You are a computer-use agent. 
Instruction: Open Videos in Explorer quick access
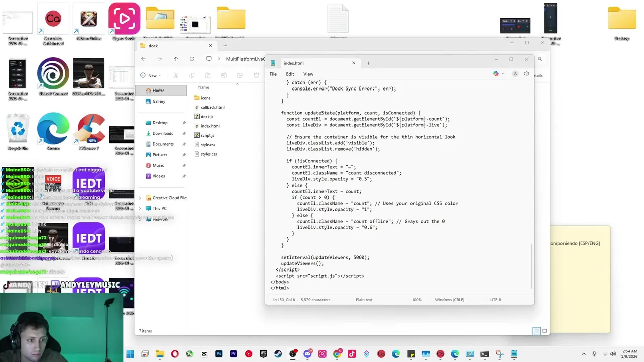click(161, 176)
